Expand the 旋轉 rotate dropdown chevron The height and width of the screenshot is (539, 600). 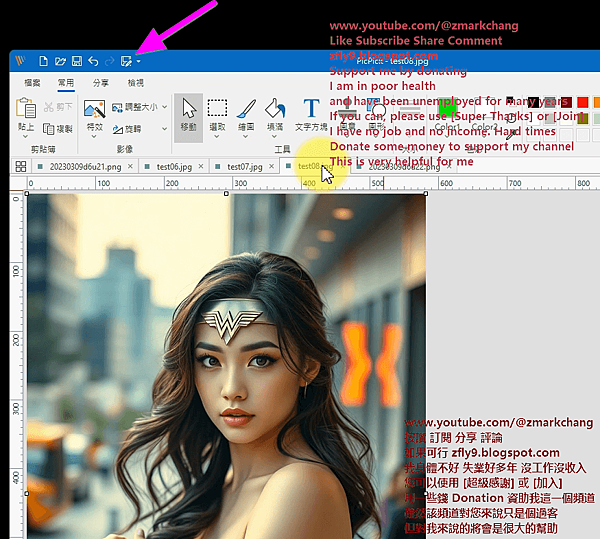pos(165,129)
